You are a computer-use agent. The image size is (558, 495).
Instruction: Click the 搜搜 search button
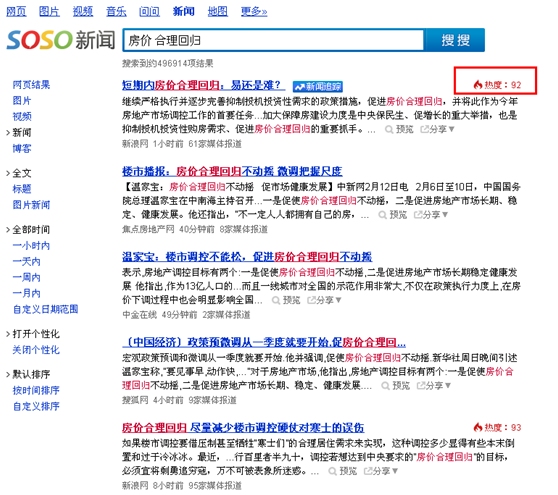(455, 40)
